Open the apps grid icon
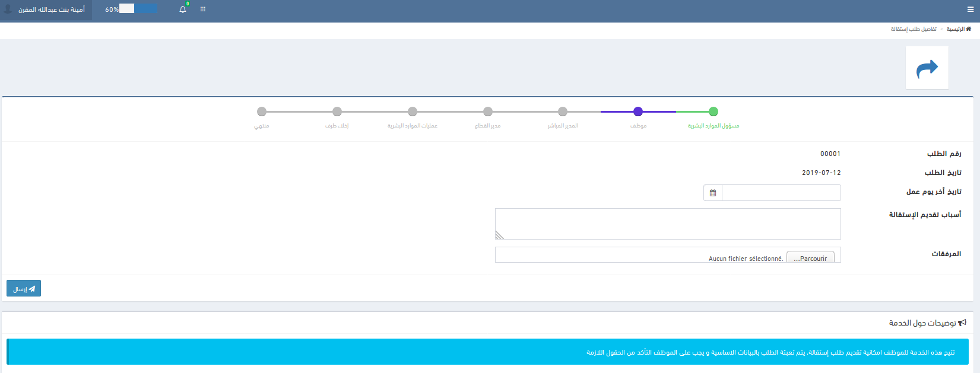Image resolution: width=980 pixels, height=373 pixels. point(203,9)
